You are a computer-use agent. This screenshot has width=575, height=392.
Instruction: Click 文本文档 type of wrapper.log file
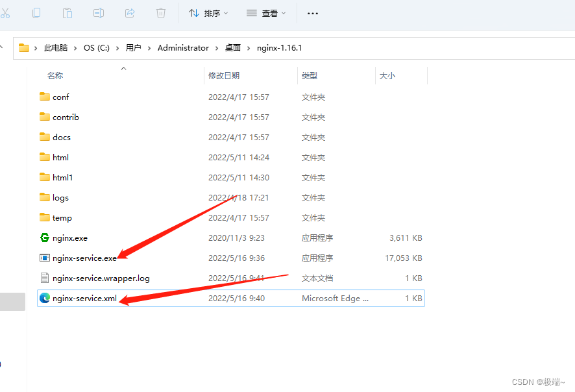point(317,278)
